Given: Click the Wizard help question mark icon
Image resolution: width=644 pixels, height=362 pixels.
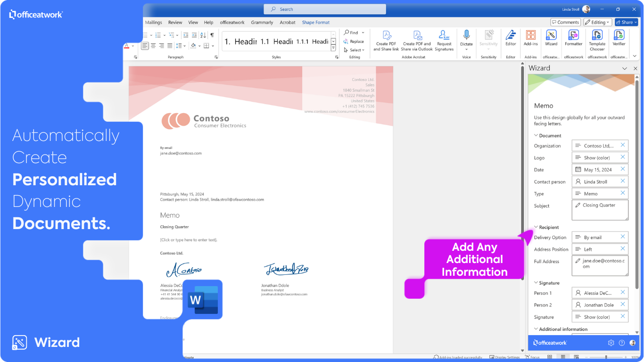Looking at the screenshot, I should tap(622, 343).
